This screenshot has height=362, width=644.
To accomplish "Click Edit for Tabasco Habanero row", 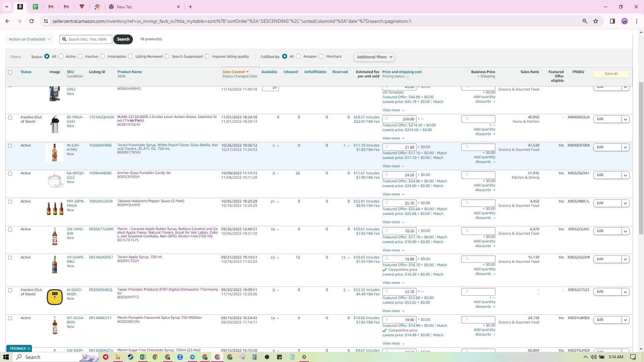I will pyautogui.click(x=607, y=203).
